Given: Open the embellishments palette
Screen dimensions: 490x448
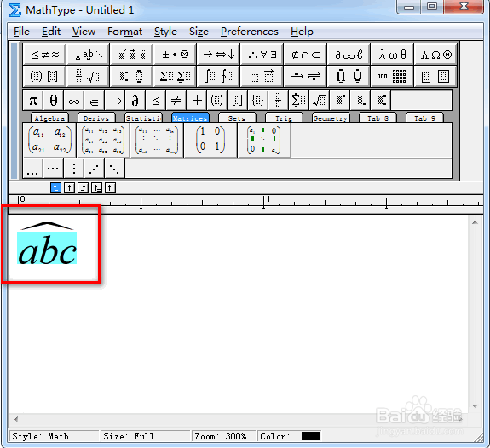Looking at the screenshot, I should point(131,55).
